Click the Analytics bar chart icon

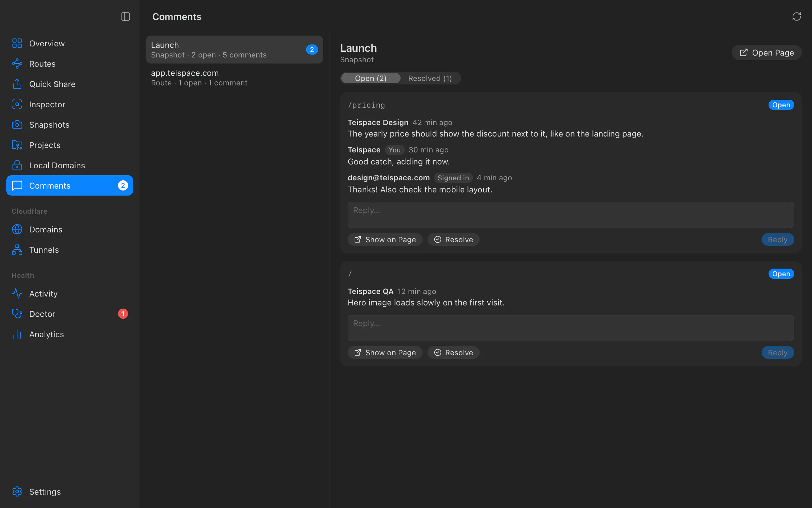point(17,334)
